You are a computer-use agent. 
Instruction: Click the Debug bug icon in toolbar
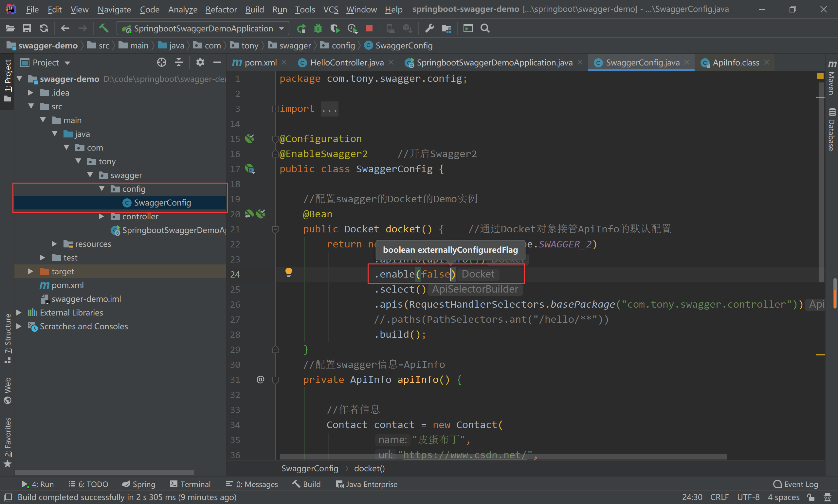(x=318, y=28)
